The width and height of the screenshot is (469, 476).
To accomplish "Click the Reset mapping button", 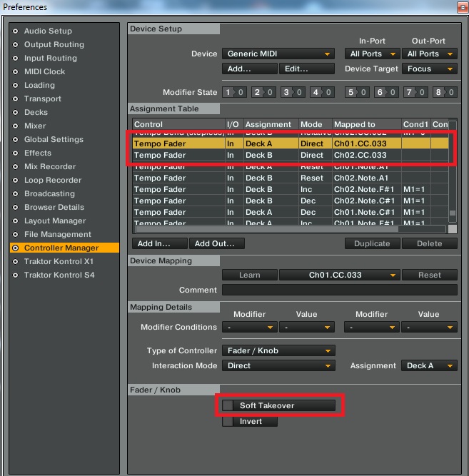I will (430, 275).
